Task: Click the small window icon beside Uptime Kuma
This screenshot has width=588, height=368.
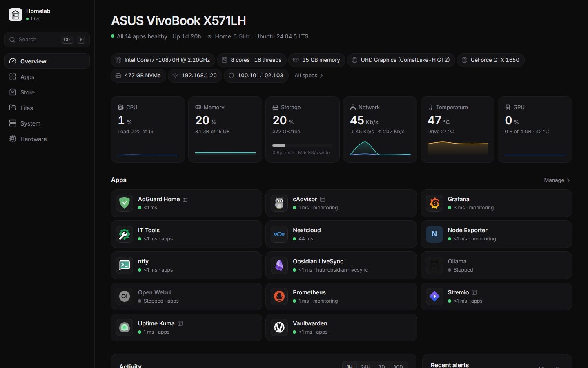Action: (180, 323)
